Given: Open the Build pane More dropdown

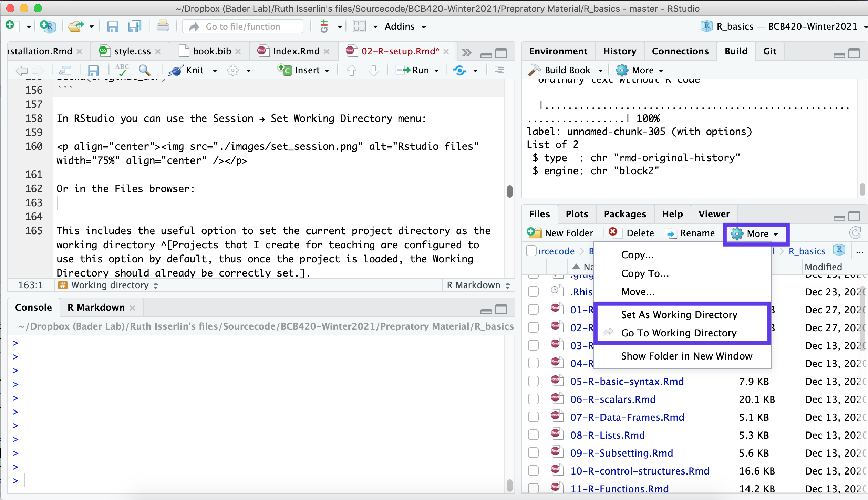Looking at the screenshot, I should tap(639, 70).
